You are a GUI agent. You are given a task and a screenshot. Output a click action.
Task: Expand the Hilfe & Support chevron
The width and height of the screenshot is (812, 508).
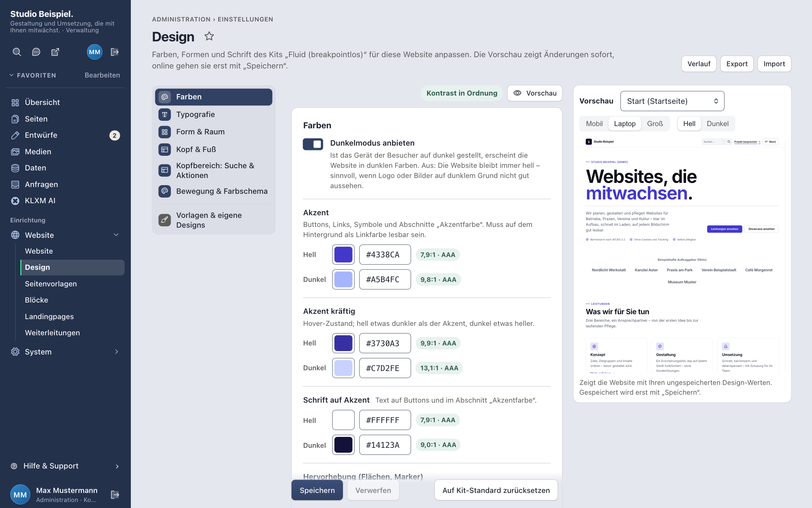[x=117, y=466]
